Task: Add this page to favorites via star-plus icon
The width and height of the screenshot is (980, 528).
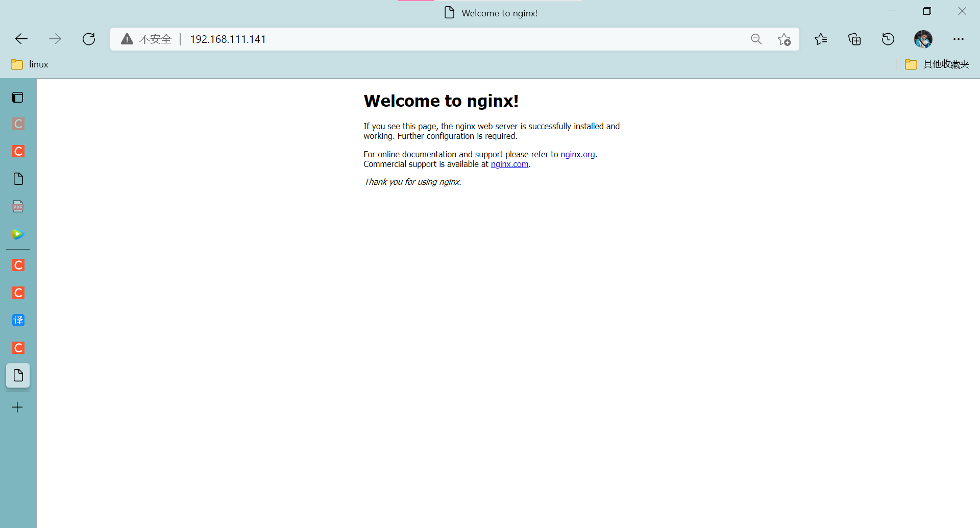Action: (x=785, y=39)
